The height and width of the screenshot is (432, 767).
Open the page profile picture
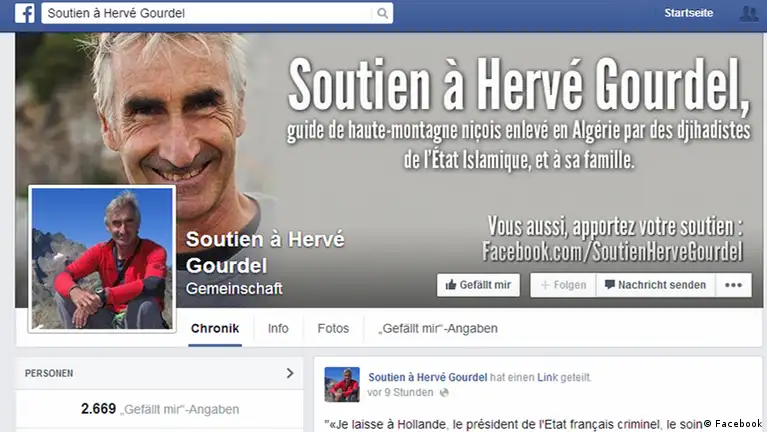[x=102, y=259]
